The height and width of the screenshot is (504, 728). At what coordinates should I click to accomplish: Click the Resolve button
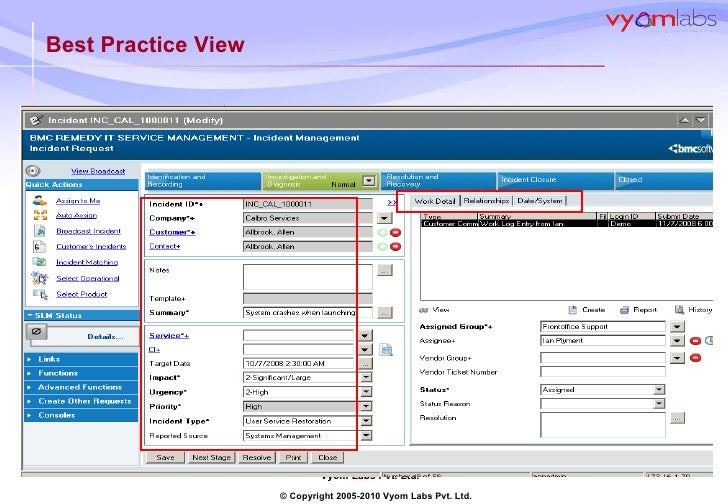[257, 458]
